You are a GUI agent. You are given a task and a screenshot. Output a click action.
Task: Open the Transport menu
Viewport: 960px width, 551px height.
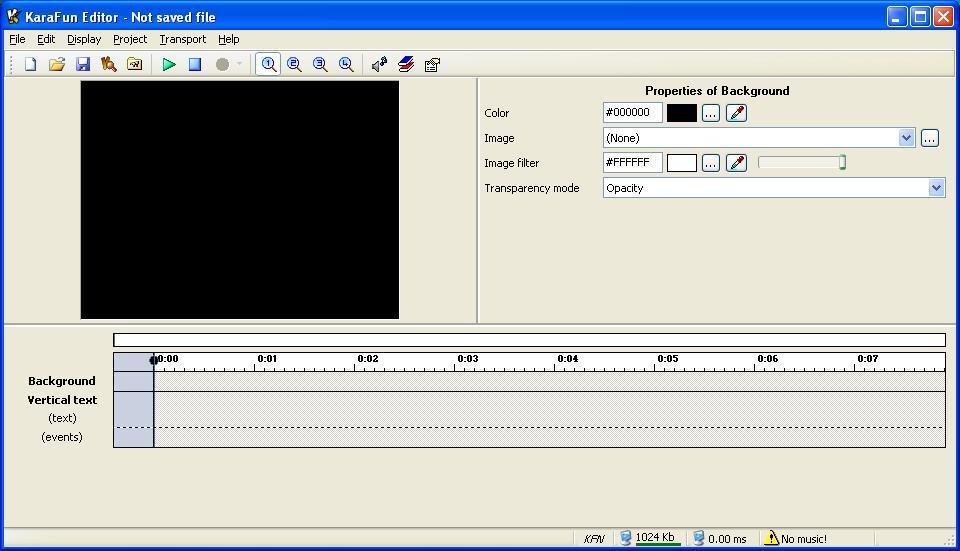pyautogui.click(x=182, y=39)
